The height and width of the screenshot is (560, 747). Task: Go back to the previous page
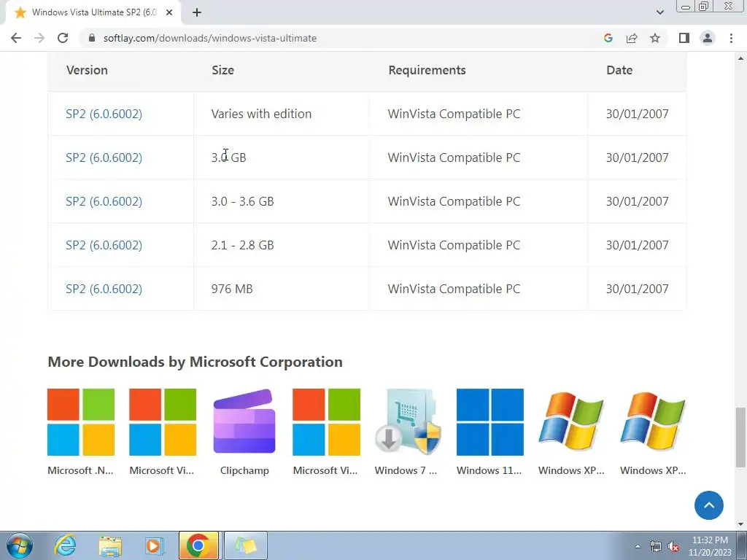pyautogui.click(x=16, y=38)
